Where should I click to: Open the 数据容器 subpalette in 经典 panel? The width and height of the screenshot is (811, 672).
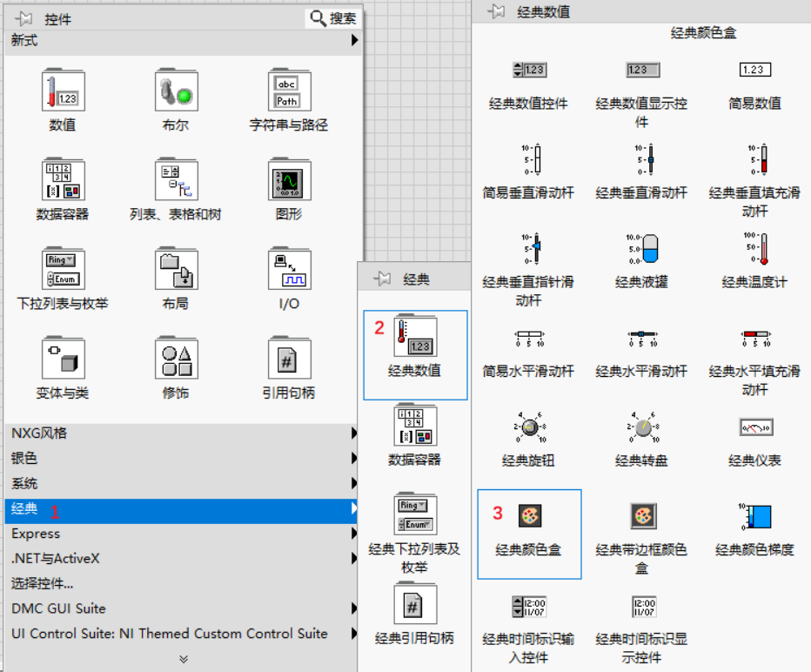tap(415, 426)
